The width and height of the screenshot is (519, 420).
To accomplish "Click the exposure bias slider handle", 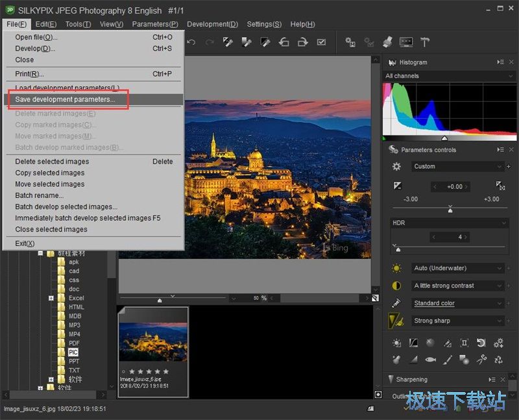I will coord(450,209).
